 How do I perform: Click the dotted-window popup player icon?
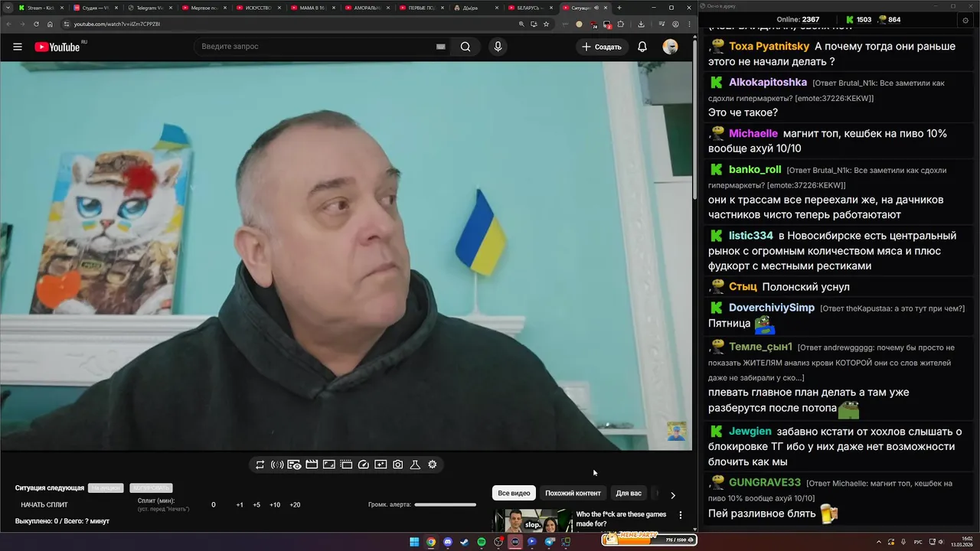click(346, 465)
